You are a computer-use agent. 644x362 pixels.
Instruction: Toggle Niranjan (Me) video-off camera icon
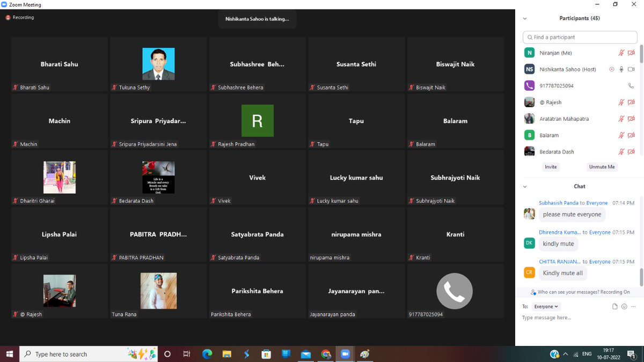pyautogui.click(x=631, y=53)
